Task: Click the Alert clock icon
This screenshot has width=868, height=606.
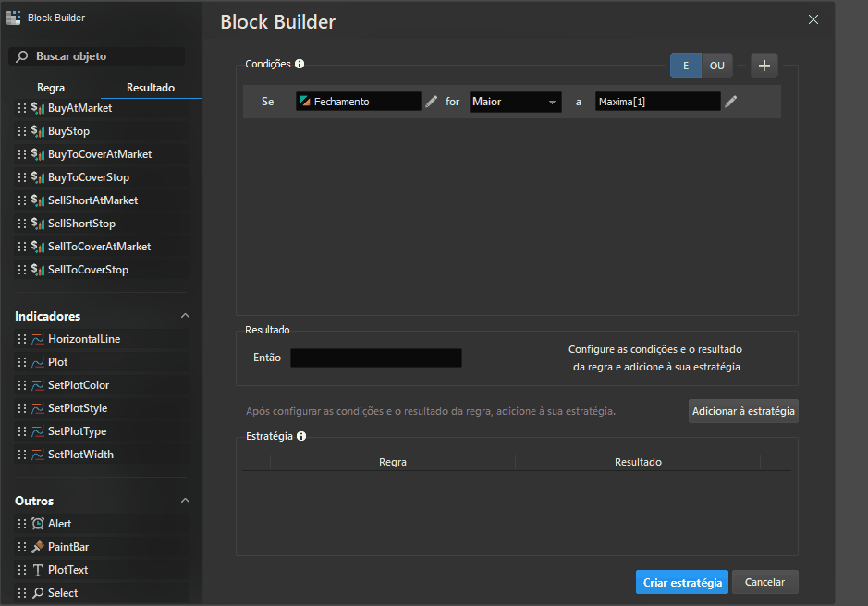Action: (x=38, y=524)
